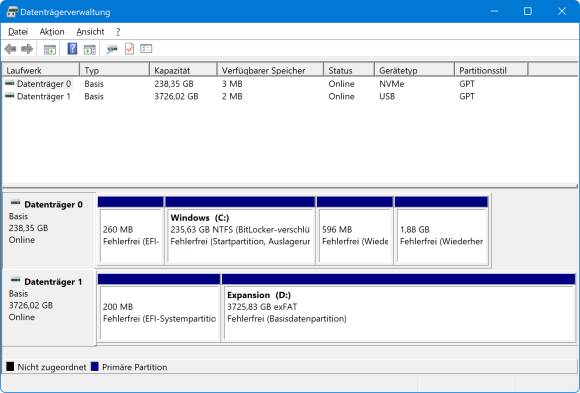Viewport: 580px width, 393px height.
Task: Select Datenträger 1 in the list
Action: click(x=44, y=97)
